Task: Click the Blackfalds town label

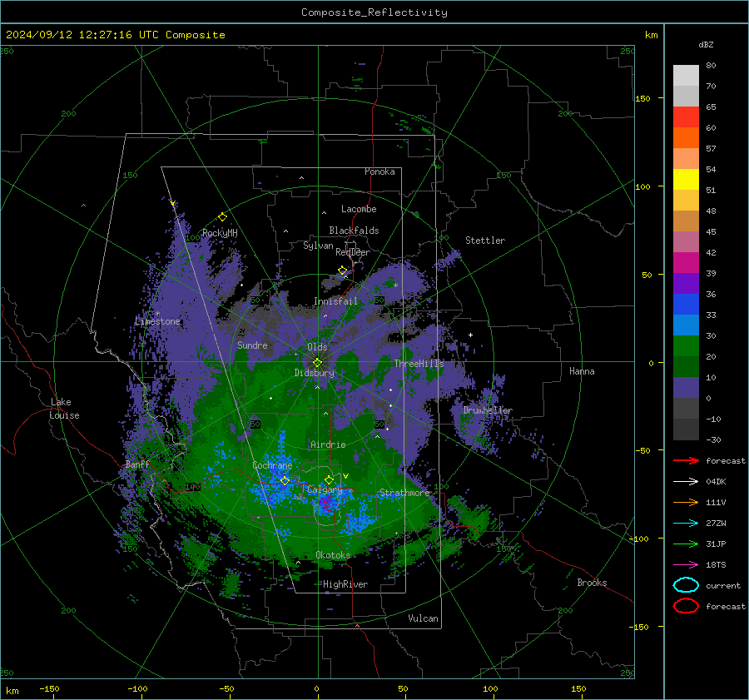Action: click(x=354, y=231)
